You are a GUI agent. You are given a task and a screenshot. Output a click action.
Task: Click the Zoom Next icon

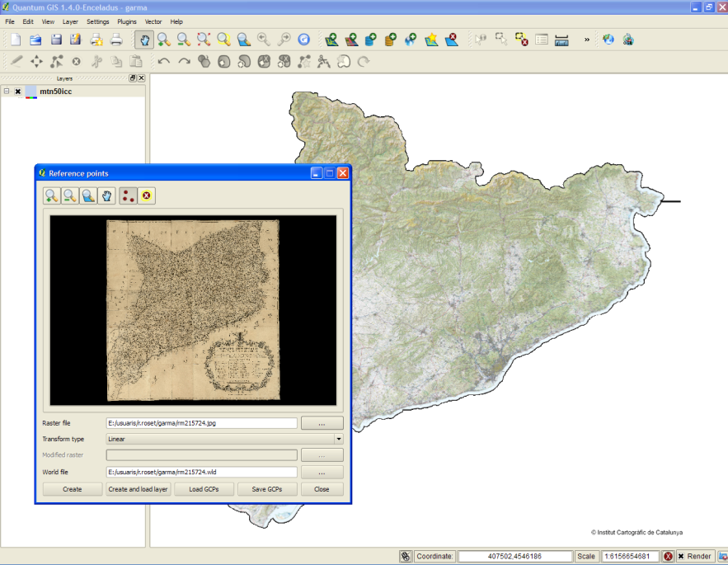284,40
